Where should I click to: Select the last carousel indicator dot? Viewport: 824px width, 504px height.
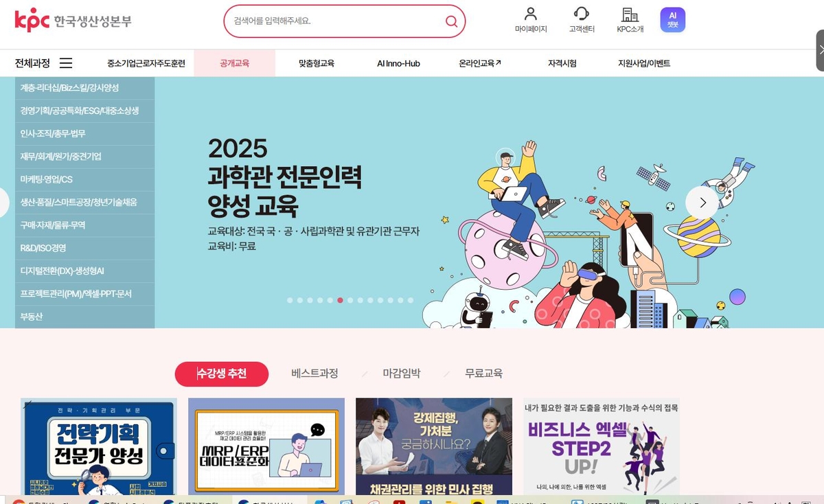click(x=411, y=300)
